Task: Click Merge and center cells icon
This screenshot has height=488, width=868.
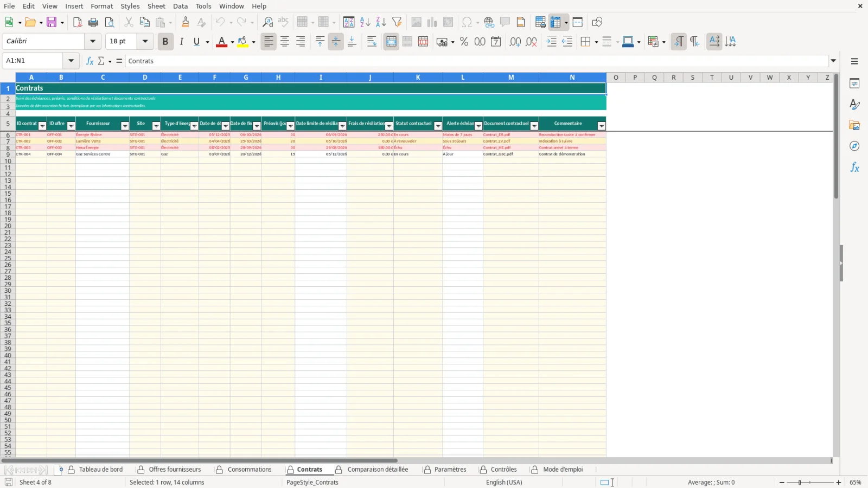Action: [x=391, y=42]
